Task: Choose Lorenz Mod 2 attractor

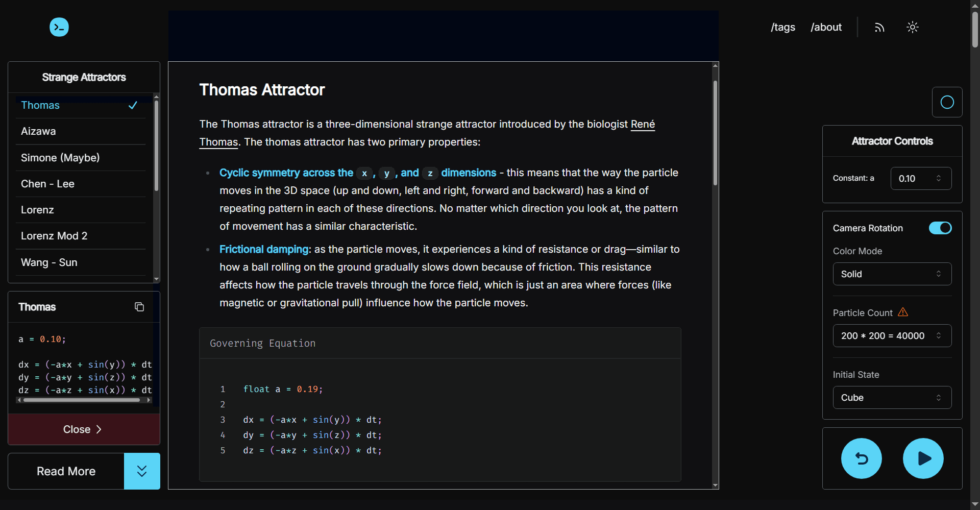Action: click(54, 236)
